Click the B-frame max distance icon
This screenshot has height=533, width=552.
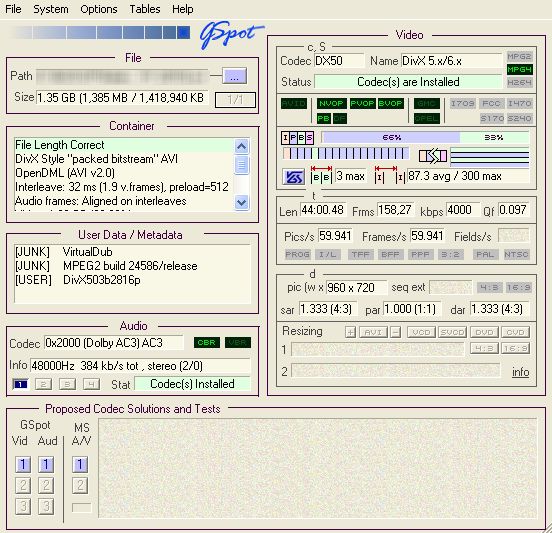321,175
